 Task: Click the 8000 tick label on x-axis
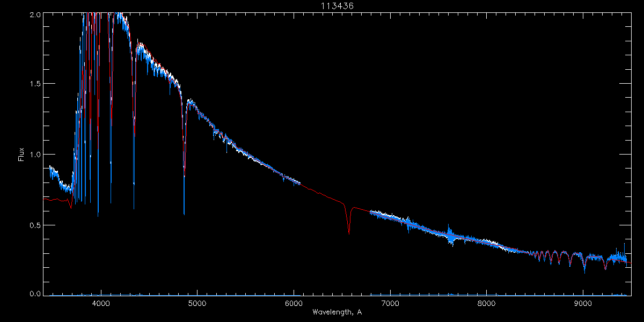click(x=487, y=303)
